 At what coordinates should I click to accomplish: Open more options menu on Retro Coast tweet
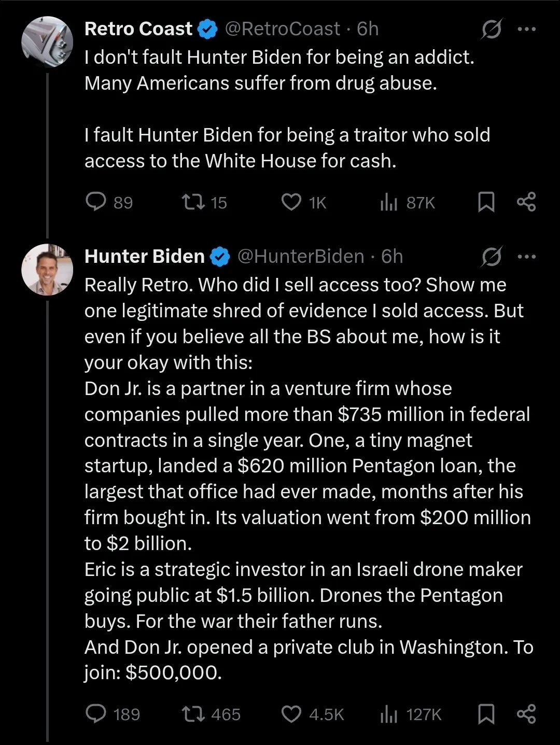(x=527, y=29)
